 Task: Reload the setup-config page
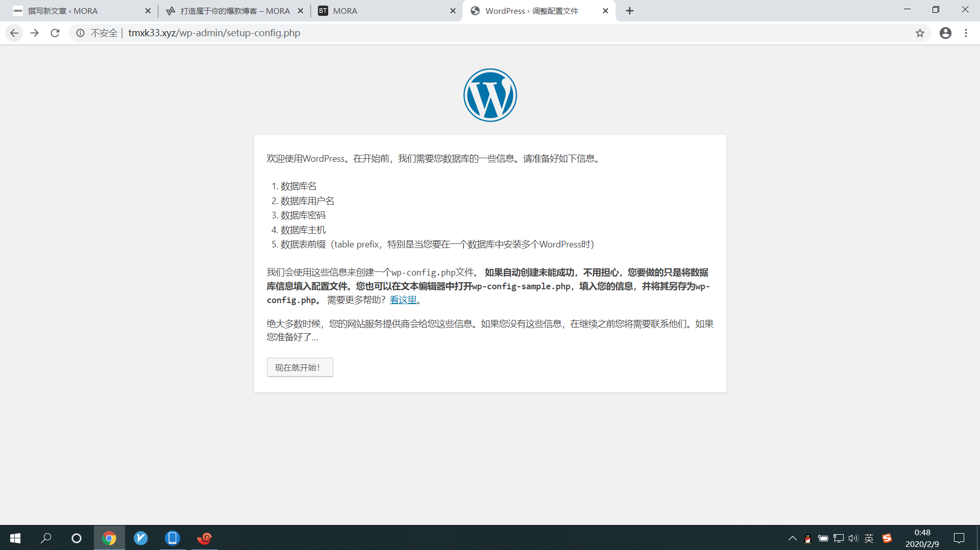tap(55, 33)
